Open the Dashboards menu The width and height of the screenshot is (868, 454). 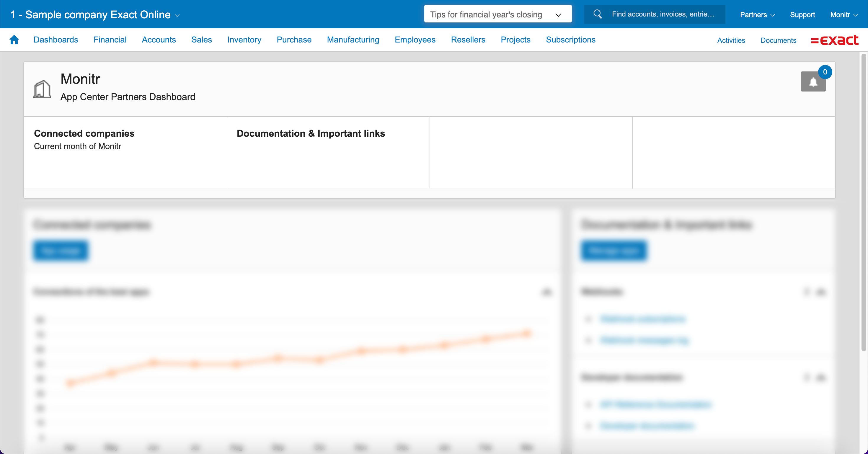(56, 40)
